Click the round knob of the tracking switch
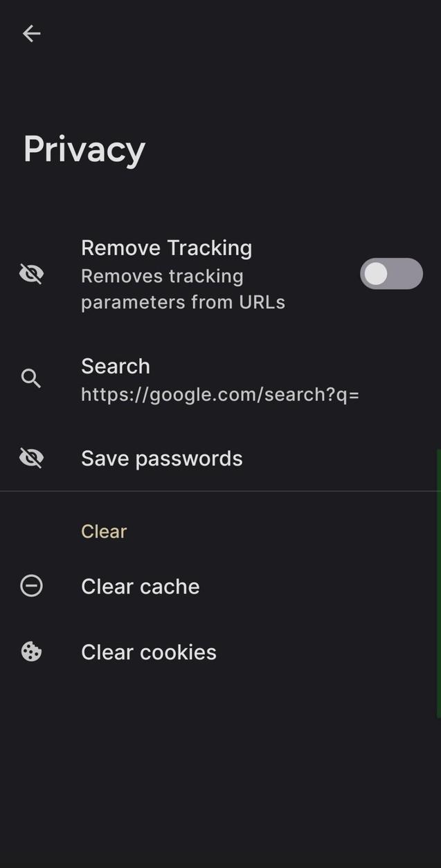Viewport: 441px width, 868px height. 376,274
